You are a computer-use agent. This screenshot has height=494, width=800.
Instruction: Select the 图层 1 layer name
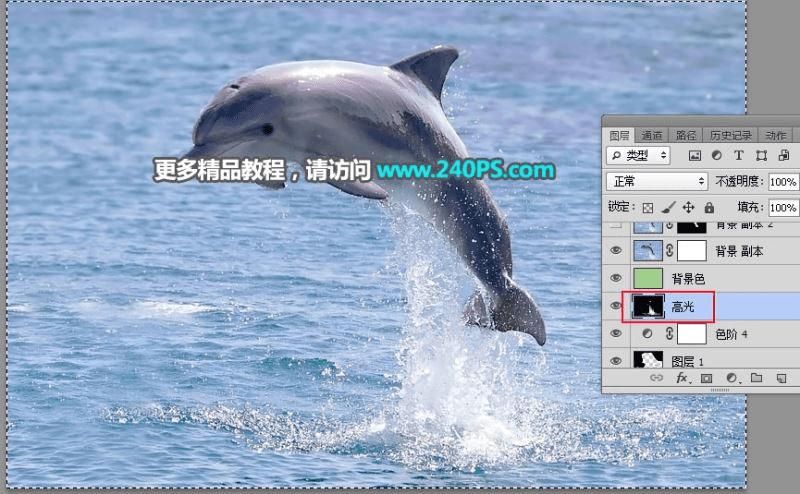click(x=687, y=361)
